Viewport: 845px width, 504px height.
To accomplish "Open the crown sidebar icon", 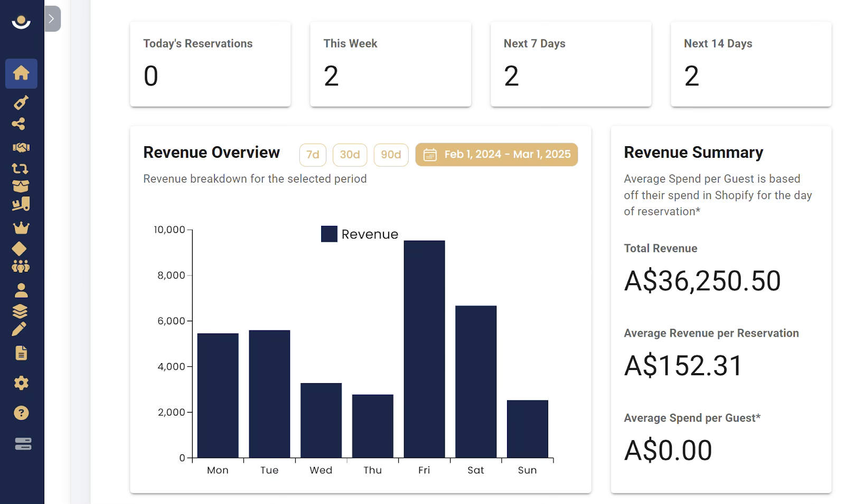I will point(21,228).
